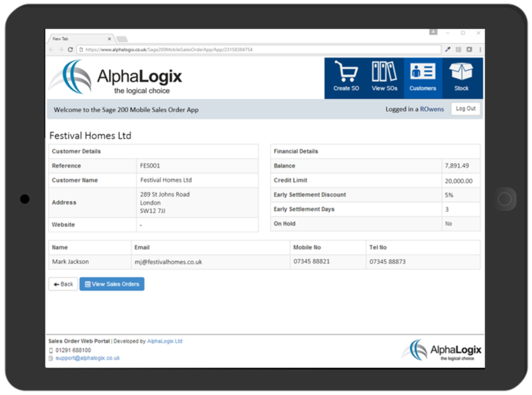Maximize the browser window
532x395 pixels.
pos(463,33)
